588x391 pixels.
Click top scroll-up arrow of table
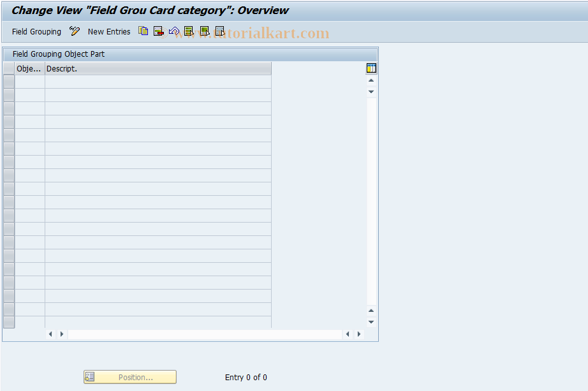click(371, 80)
